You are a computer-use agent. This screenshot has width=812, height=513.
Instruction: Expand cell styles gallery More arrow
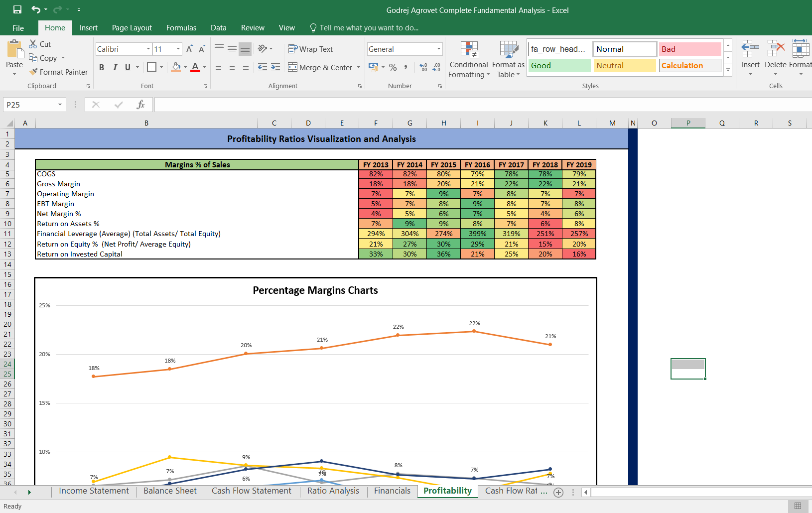click(728, 70)
